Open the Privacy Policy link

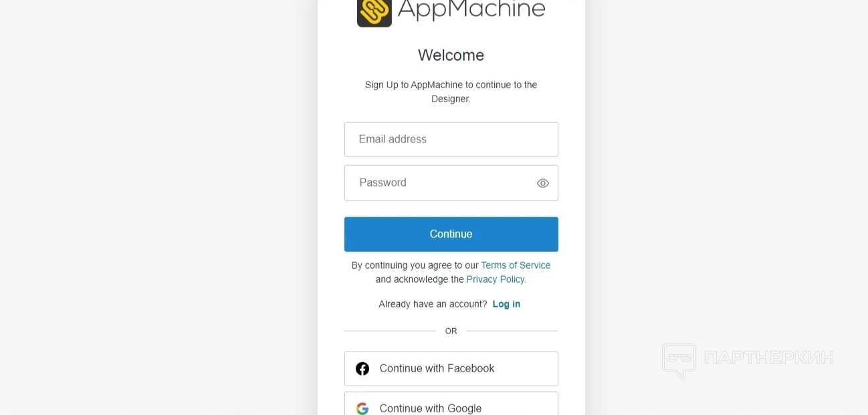pos(496,279)
